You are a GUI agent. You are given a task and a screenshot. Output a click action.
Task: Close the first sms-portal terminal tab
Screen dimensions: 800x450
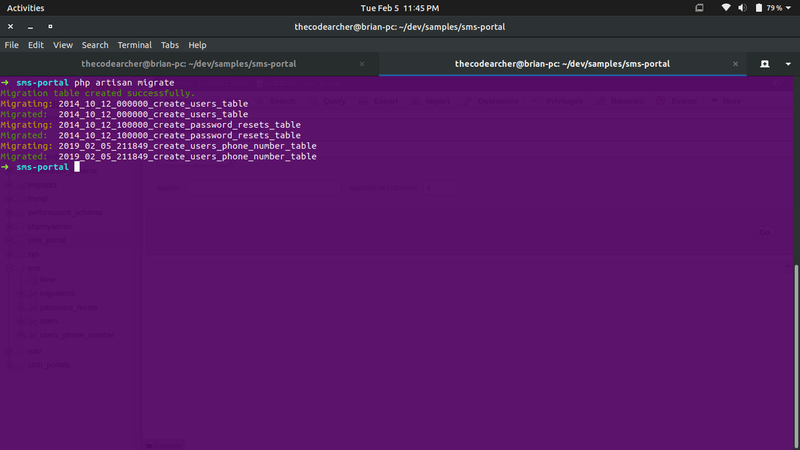click(362, 64)
